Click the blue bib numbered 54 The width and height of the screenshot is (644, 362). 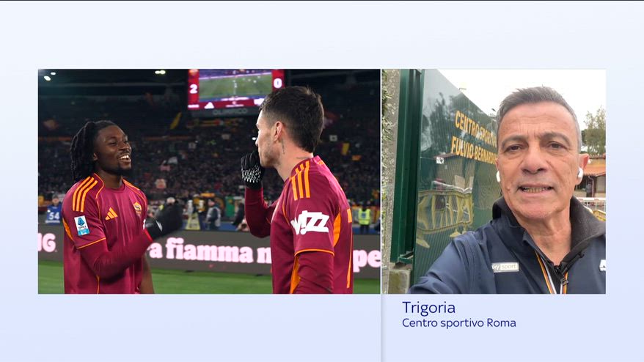tap(54, 214)
